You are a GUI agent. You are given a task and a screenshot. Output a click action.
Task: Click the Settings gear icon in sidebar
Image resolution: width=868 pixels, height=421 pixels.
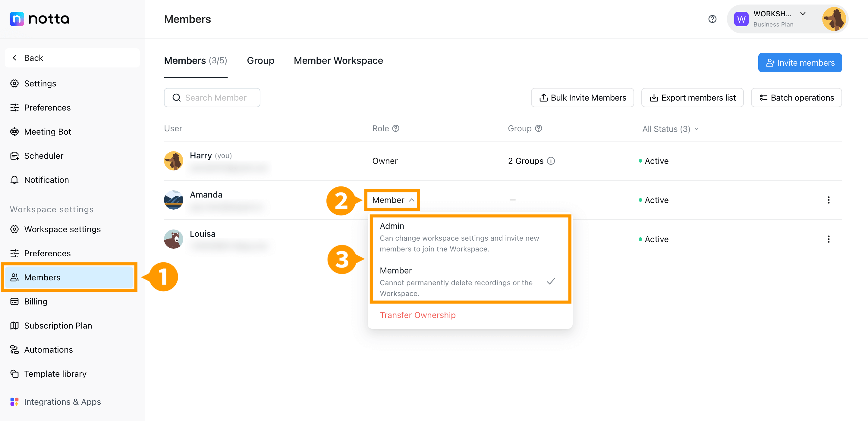(14, 83)
